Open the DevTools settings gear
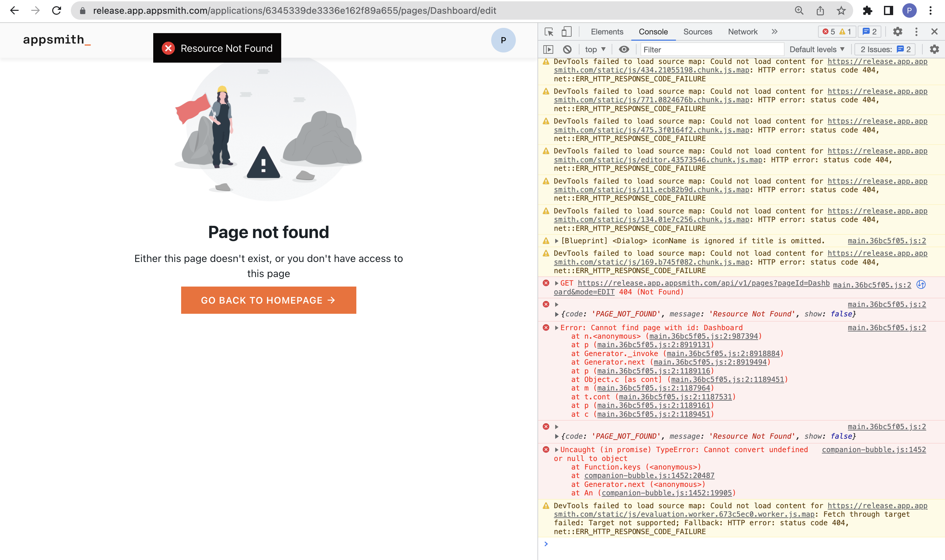 coord(898,32)
